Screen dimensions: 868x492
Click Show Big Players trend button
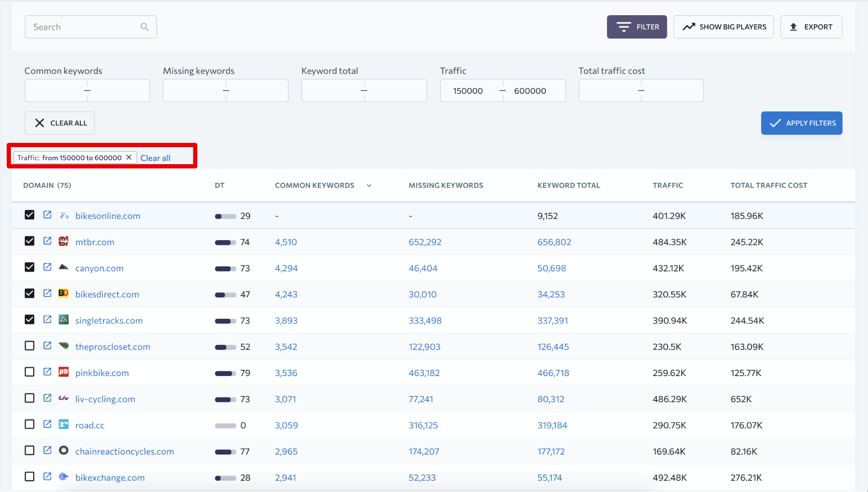click(x=723, y=27)
